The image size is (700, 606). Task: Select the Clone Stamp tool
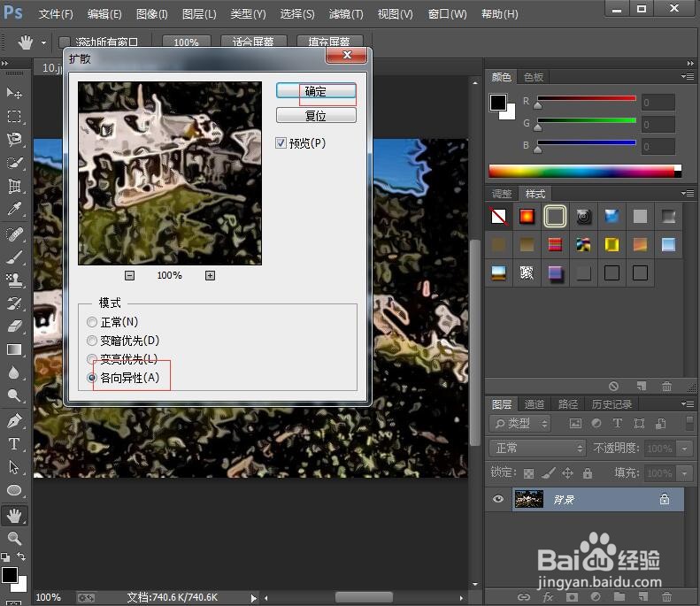coord(14,280)
